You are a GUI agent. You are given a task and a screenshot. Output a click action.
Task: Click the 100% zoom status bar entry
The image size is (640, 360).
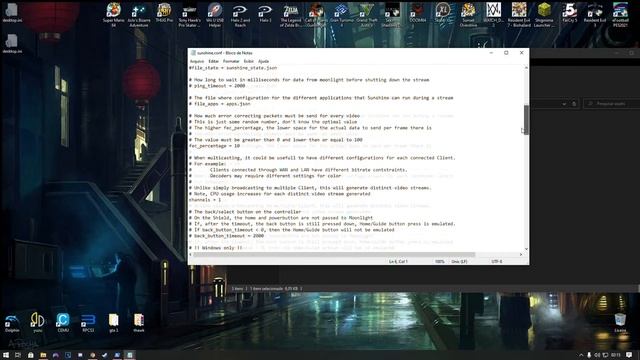tap(440, 261)
